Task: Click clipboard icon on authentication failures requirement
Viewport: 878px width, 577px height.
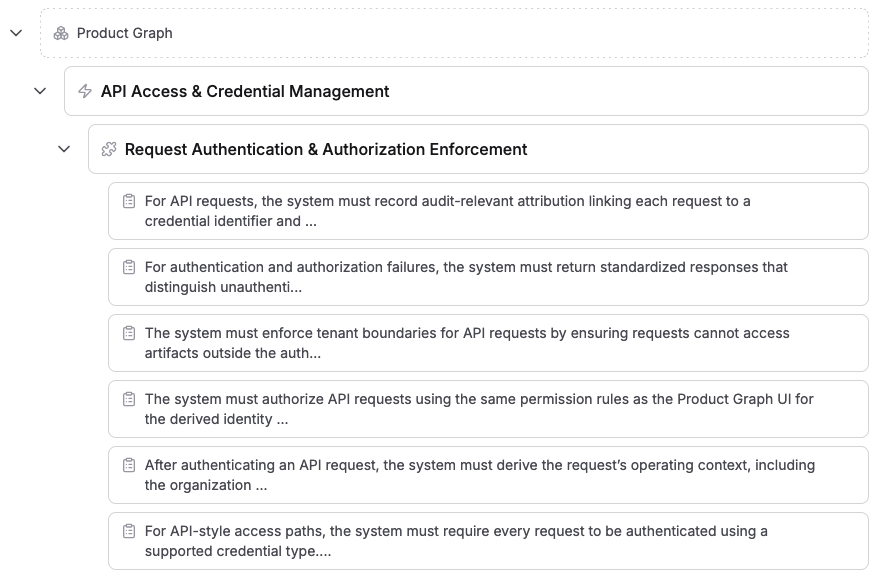Action: point(128,266)
